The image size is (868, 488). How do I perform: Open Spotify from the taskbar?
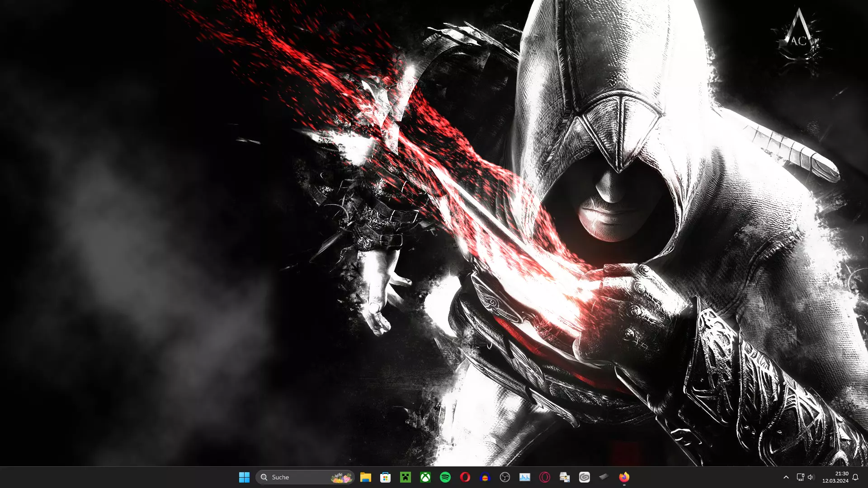tap(445, 477)
